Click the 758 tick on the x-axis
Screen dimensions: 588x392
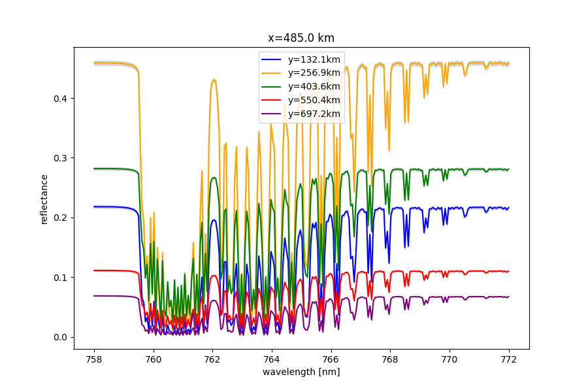[94, 359]
